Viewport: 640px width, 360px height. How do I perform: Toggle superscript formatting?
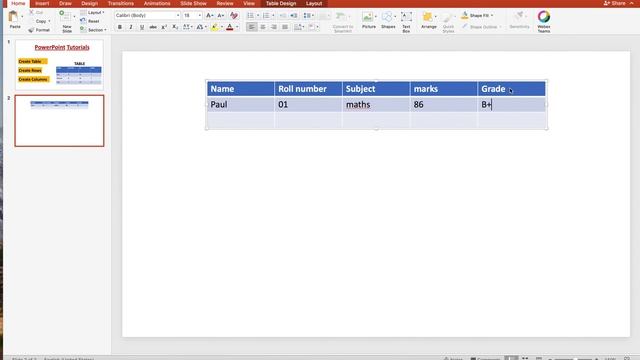click(164, 27)
